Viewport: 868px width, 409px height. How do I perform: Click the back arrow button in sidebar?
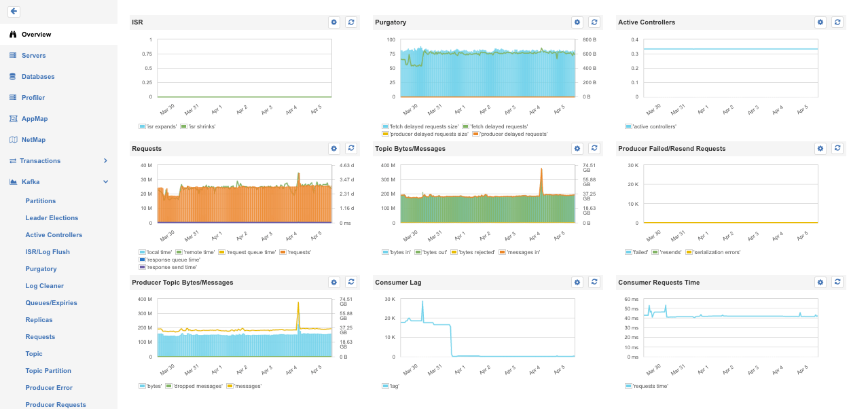tap(14, 12)
